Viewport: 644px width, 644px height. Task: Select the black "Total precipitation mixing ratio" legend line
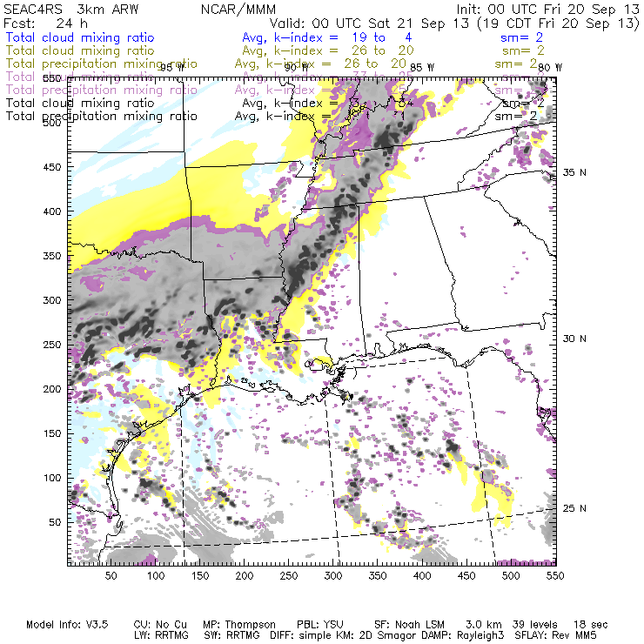[102, 117]
